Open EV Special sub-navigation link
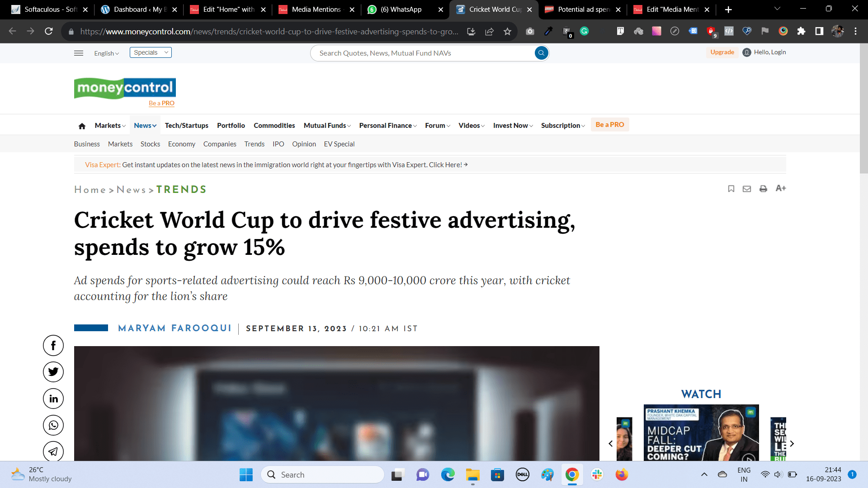The width and height of the screenshot is (868, 488). point(340,144)
